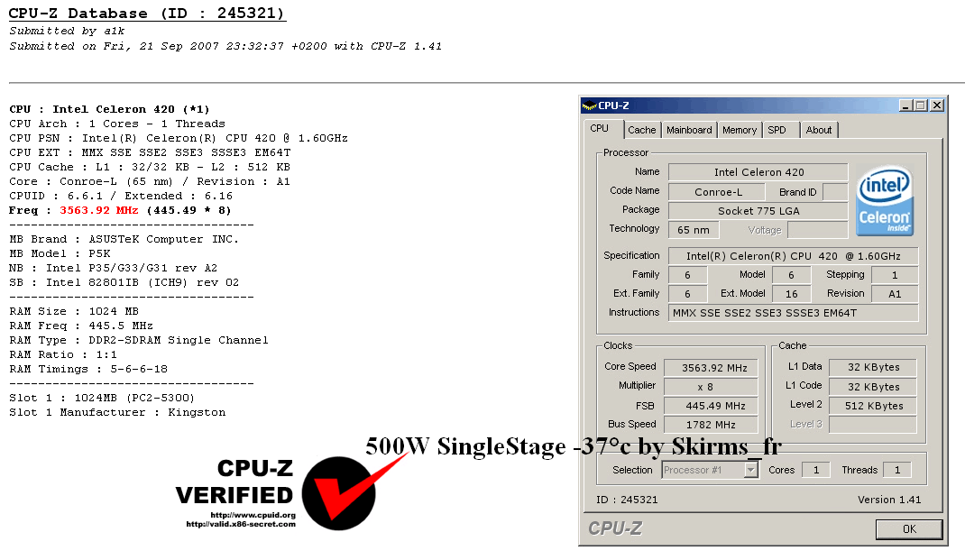Expand the Processor #1 selection dropdown

751,470
